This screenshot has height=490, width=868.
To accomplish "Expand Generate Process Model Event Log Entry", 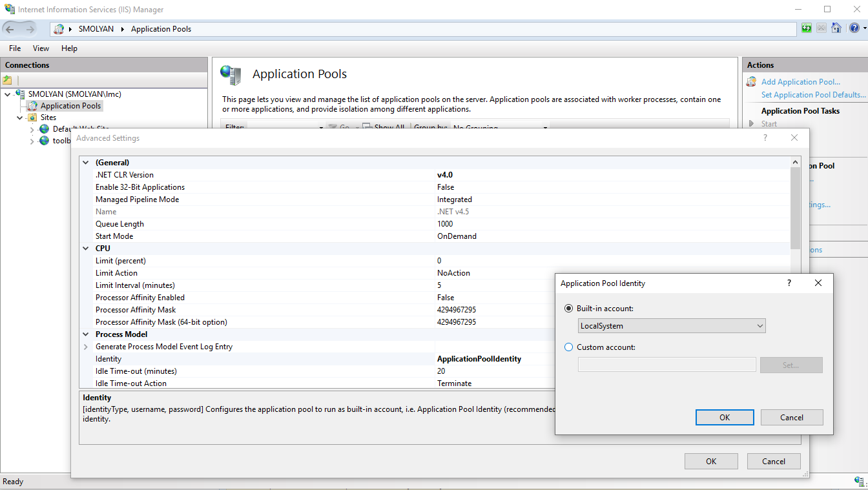I will click(x=86, y=347).
